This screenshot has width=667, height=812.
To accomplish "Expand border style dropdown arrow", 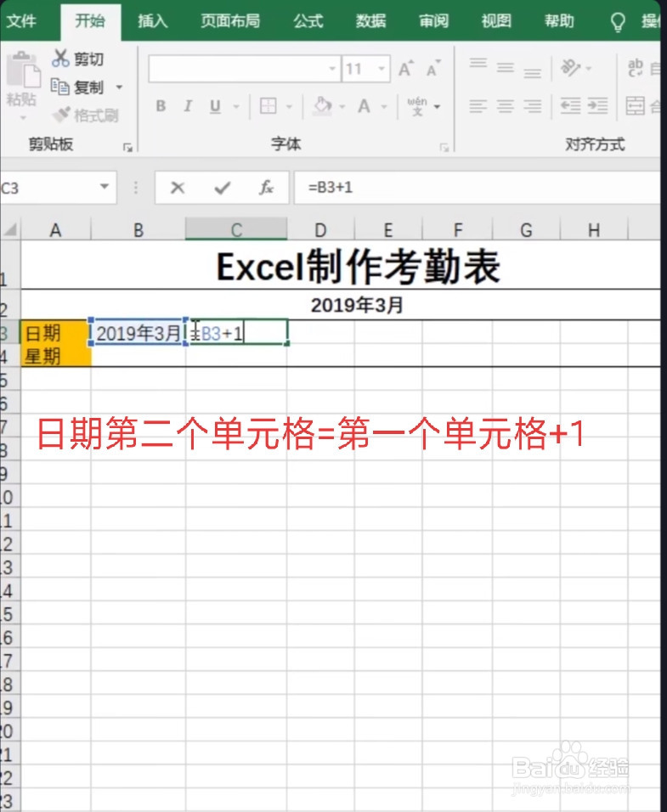I will 289,107.
